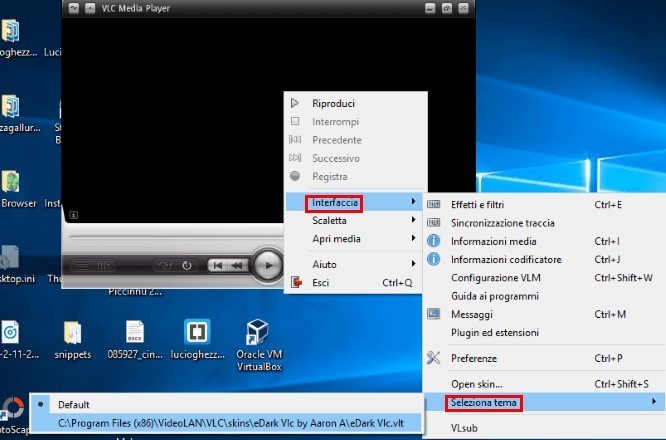
Task: Click Riproduci in the context menu
Action: click(x=333, y=103)
